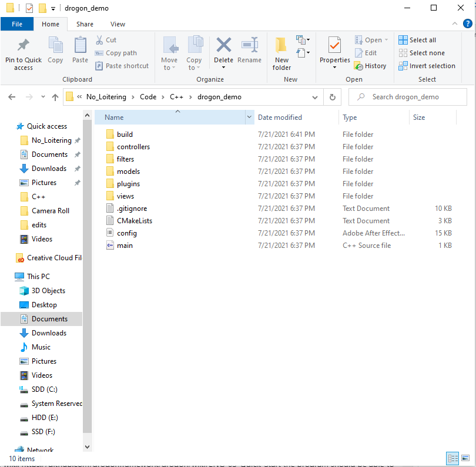This screenshot has height=467, width=476.
Task: Click Copy path in Clipboard group
Action: pyautogui.click(x=116, y=53)
